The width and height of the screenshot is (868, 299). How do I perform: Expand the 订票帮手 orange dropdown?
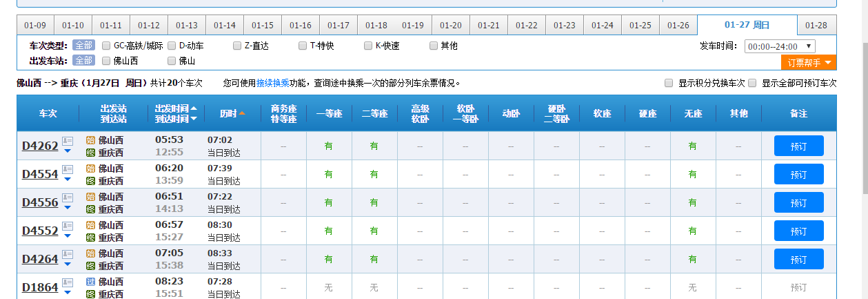[809, 63]
